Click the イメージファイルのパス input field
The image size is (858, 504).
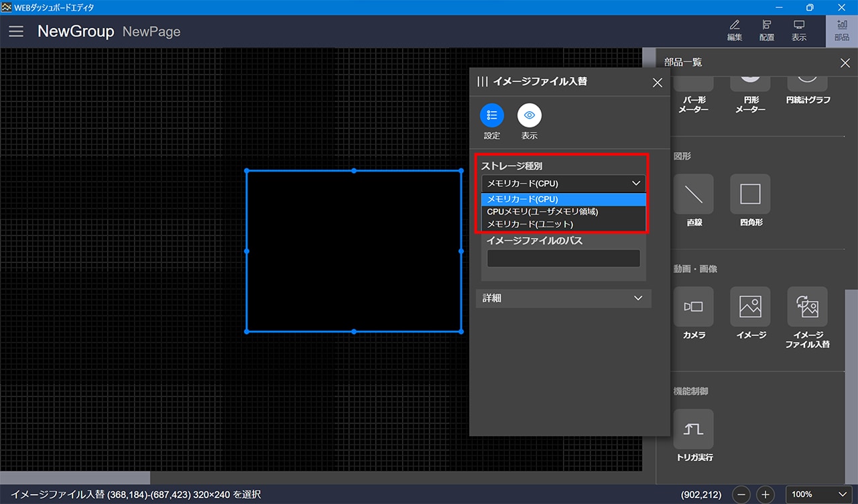pyautogui.click(x=563, y=259)
